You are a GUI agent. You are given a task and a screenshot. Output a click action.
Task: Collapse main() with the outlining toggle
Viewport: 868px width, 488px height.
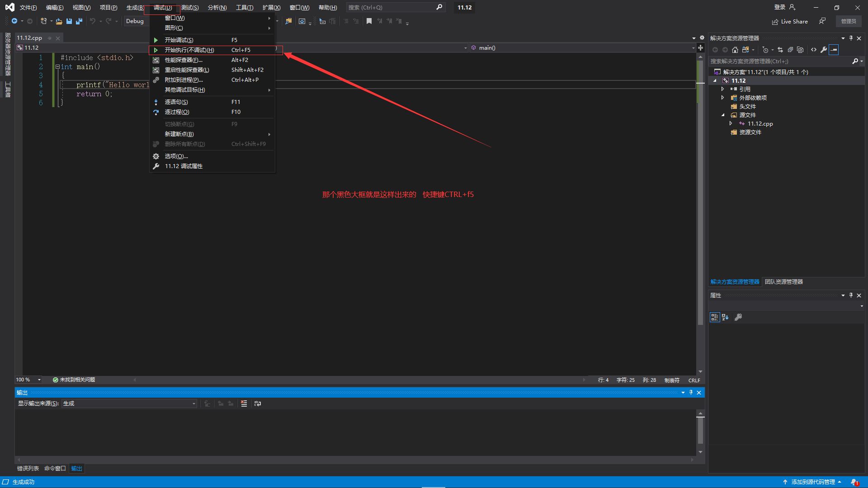click(57, 67)
